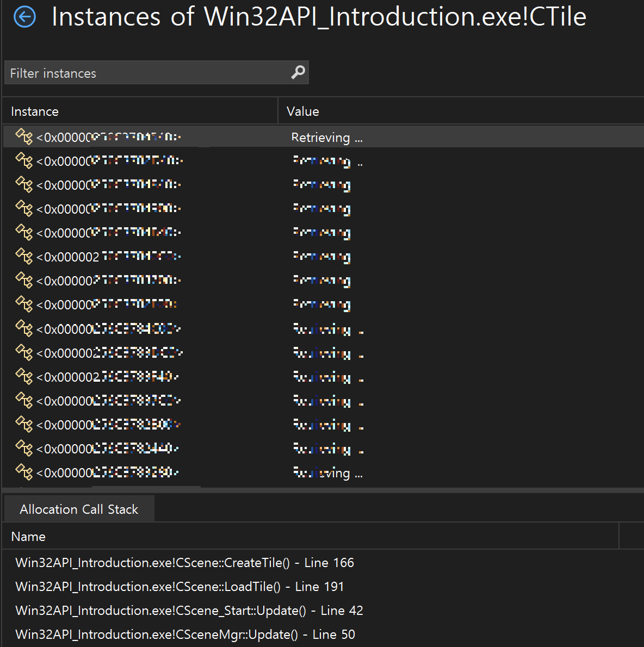Image resolution: width=644 pixels, height=647 pixels.
Task: Click the instance icon on the middle row
Action: [x=24, y=304]
